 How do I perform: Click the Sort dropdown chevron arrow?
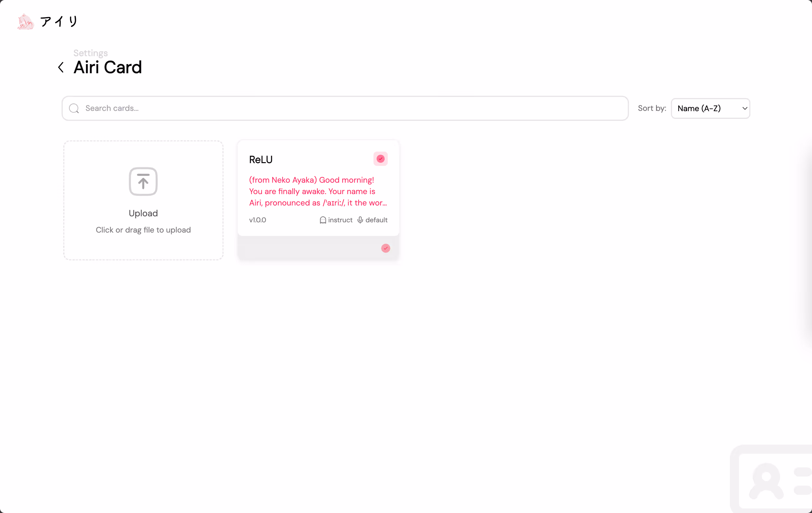[x=744, y=109]
